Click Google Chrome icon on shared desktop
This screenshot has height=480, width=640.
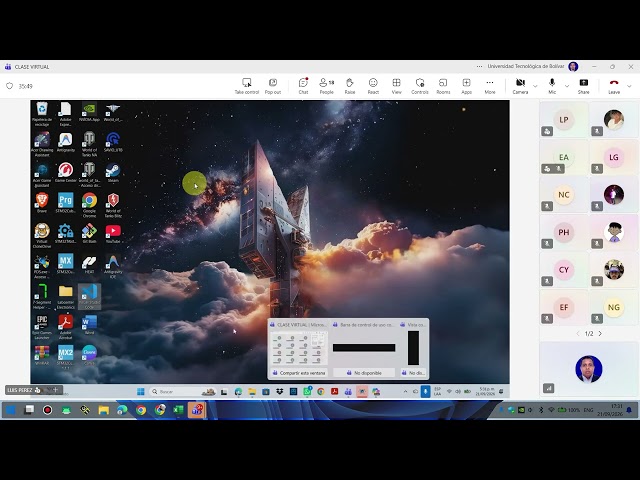point(89,204)
